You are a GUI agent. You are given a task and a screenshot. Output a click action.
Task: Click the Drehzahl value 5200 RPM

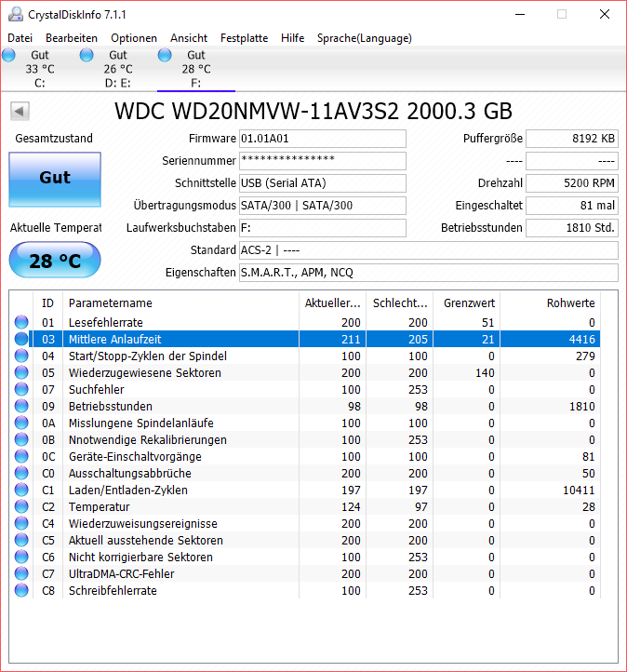tap(572, 183)
